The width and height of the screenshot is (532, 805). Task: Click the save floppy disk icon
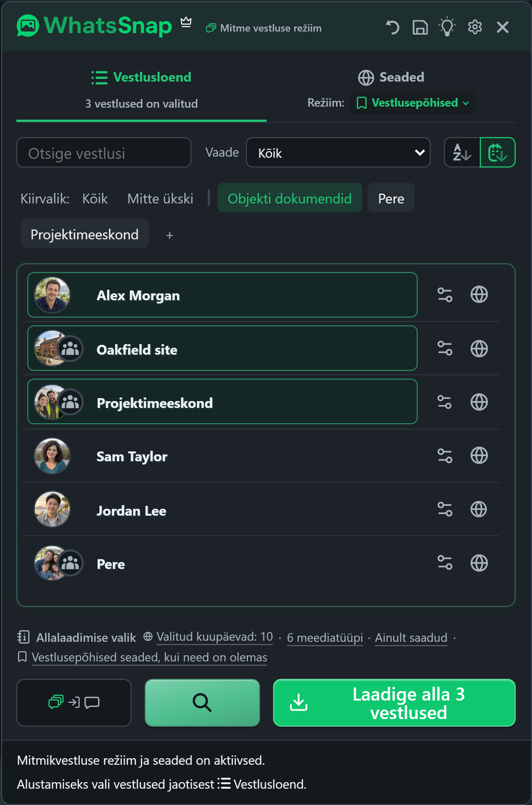pyautogui.click(x=420, y=27)
